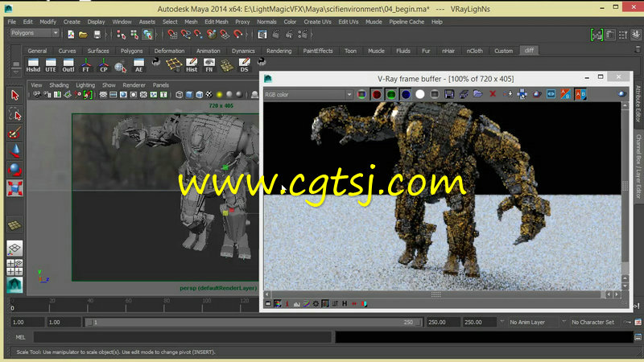Enable Snap to curves magnet icon
The height and width of the screenshot is (362, 644).
coord(185,35)
